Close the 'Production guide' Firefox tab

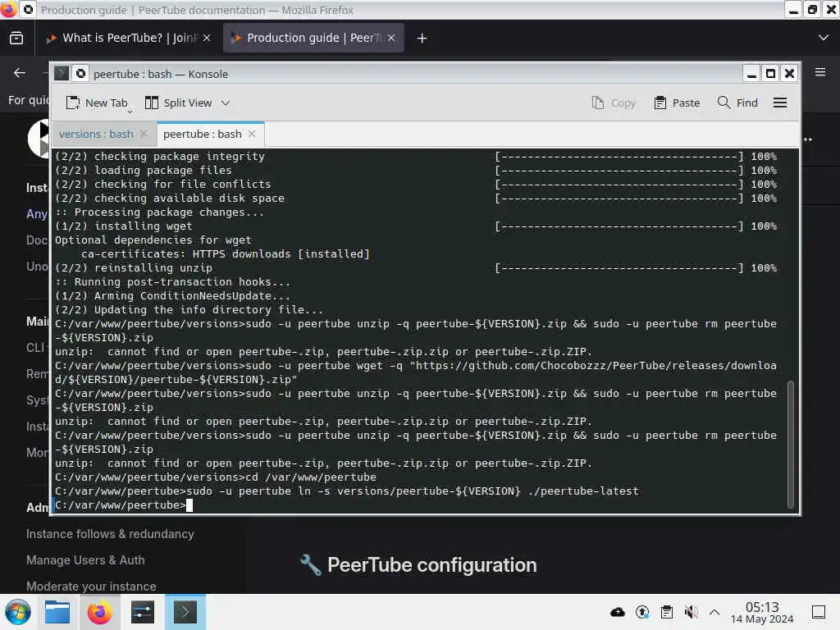pyautogui.click(x=391, y=38)
